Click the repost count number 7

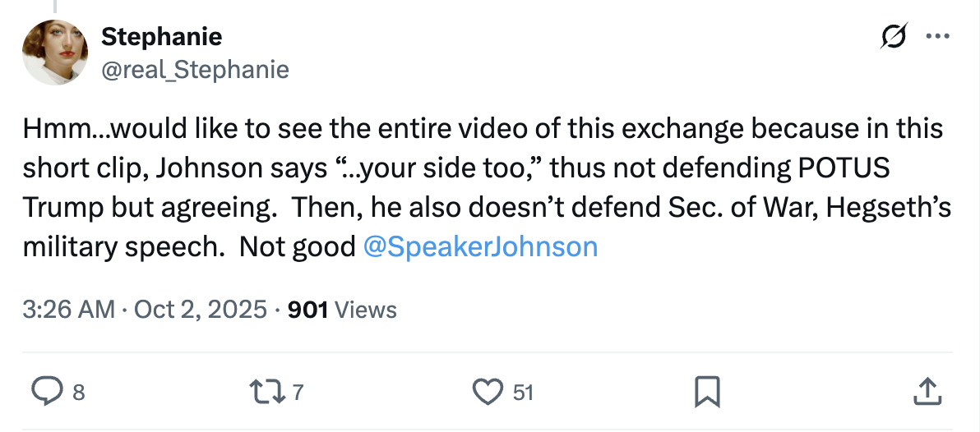(298, 393)
